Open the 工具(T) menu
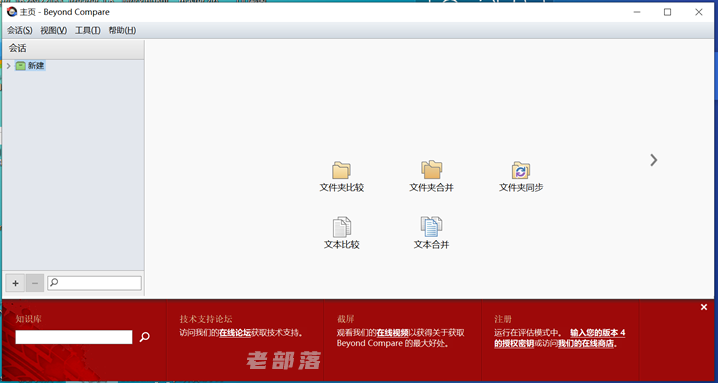 [88, 31]
